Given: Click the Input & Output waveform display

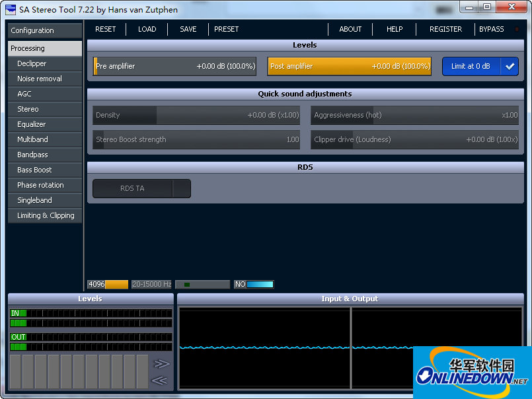Looking at the screenshot, I should 264,347.
